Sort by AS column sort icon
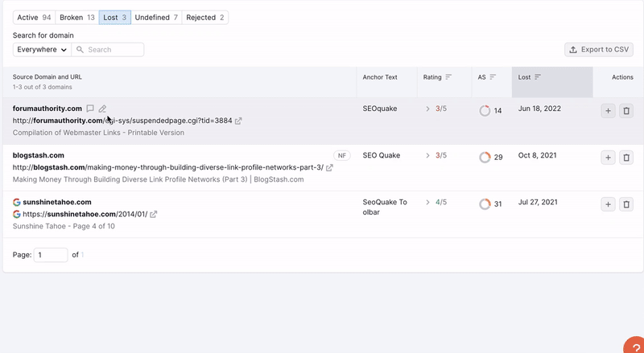 pos(493,77)
